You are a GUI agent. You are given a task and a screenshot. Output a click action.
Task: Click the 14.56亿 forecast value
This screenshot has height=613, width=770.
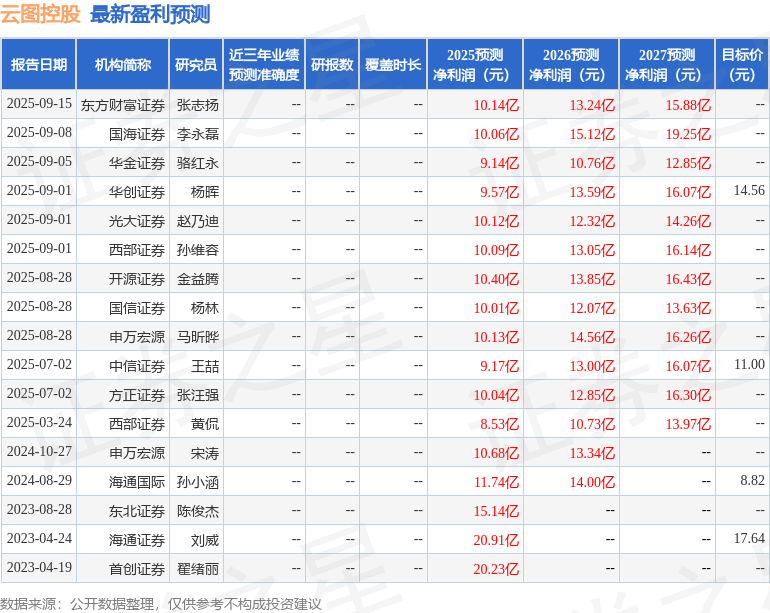pos(592,337)
